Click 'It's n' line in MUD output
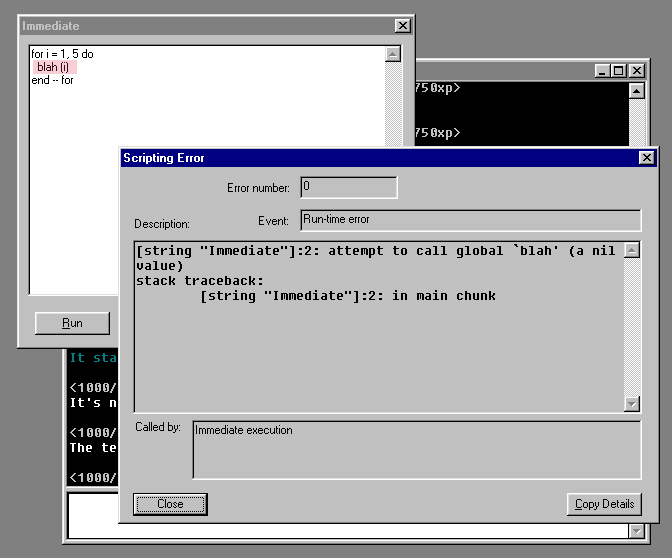The image size is (672, 558). click(93, 403)
